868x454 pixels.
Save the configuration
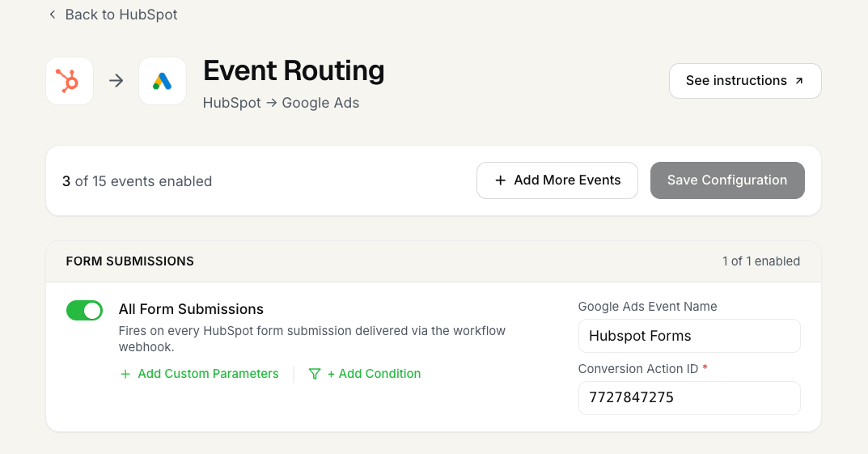[x=727, y=180]
